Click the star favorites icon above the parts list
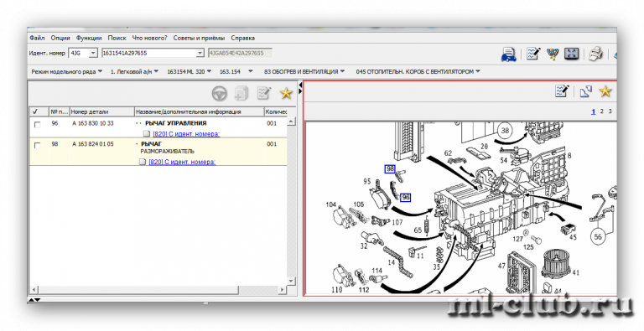Image resolution: width=644 pixels, height=331 pixels. 286,93
